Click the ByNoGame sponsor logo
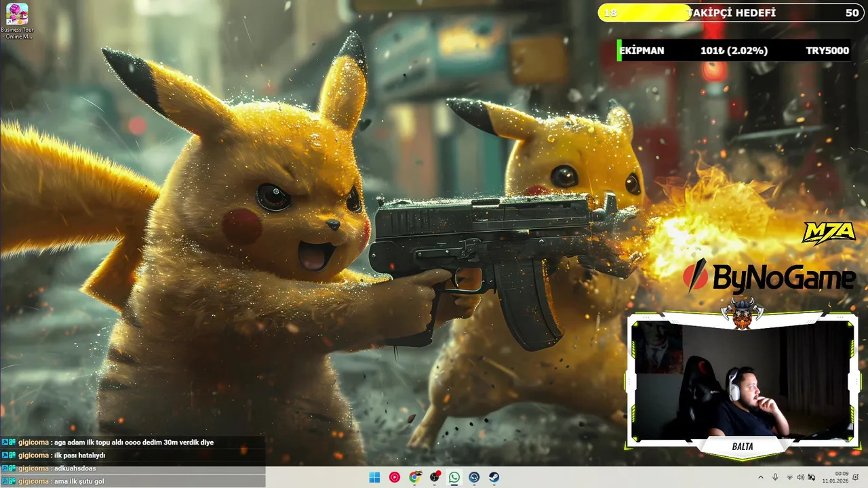 pos(771,277)
